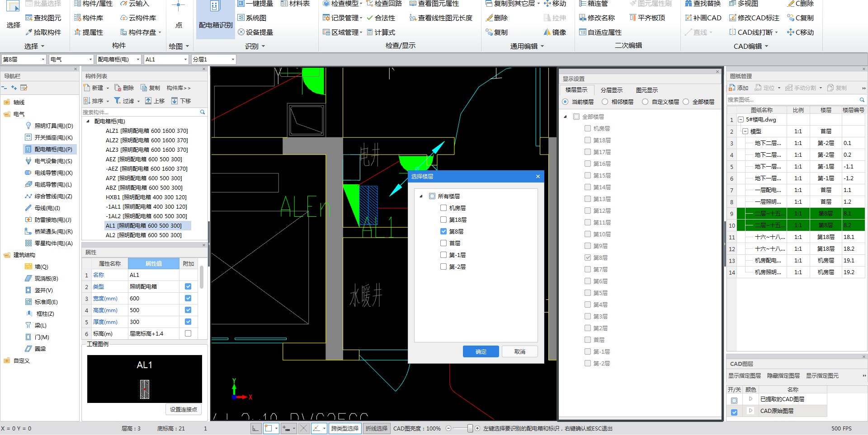Click 显示指定图层 link

tap(744, 376)
